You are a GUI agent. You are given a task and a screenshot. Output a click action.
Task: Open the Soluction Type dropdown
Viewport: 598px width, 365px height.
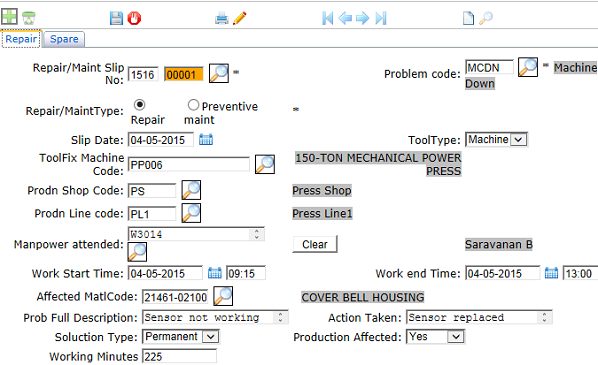coord(181,337)
